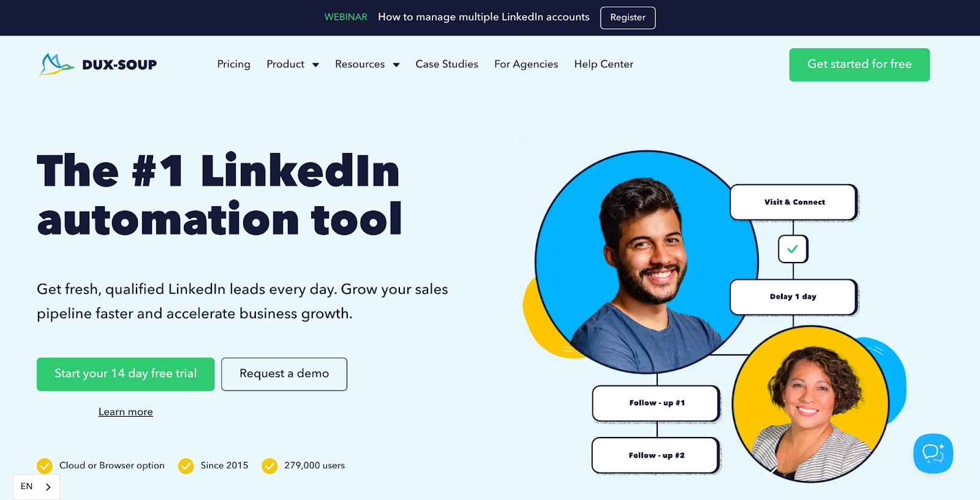Screen dimensions: 980x500
Task: Open the Pricing page
Action: pyautogui.click(x=233, y=64)
